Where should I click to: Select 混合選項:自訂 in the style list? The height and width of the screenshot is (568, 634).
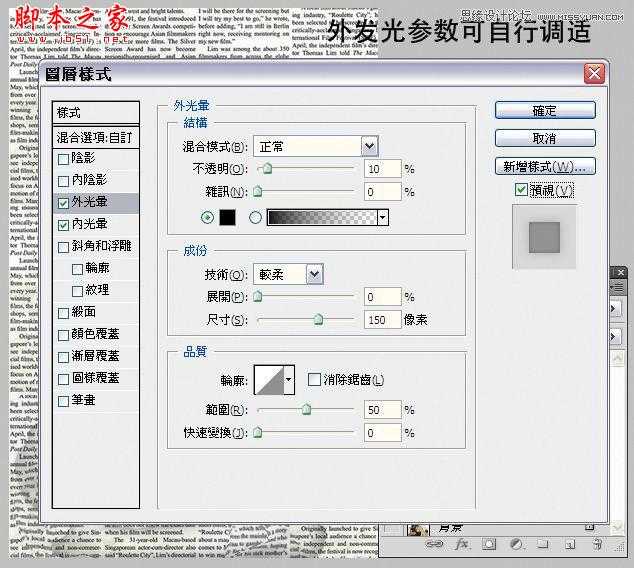click(96, 137)
